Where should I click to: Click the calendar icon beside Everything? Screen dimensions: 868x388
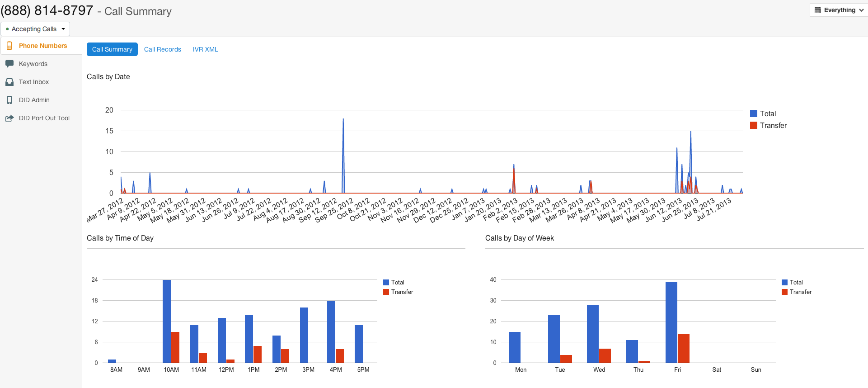817,10
